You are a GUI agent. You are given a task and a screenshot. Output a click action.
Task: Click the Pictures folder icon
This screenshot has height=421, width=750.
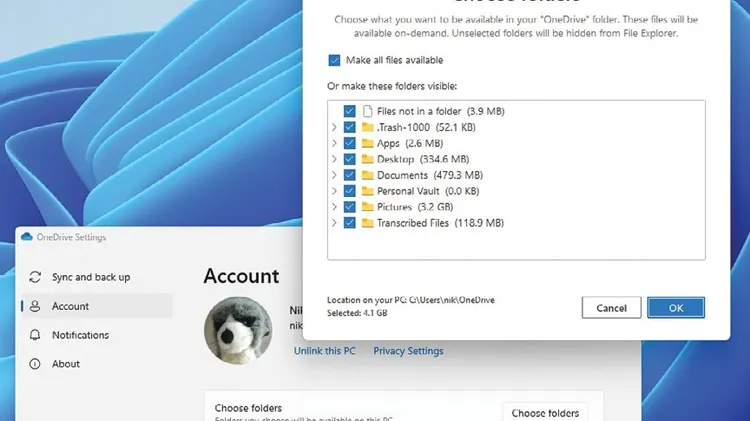[x=367, y=207]
